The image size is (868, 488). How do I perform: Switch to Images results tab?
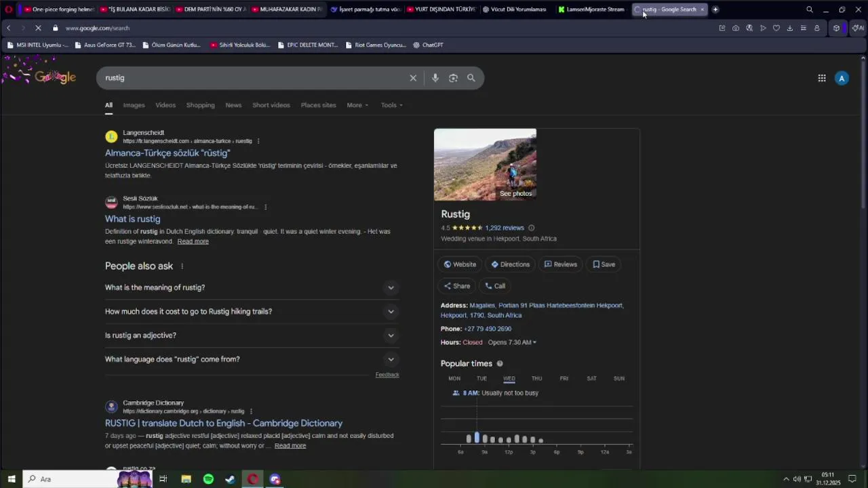[134, 105]
